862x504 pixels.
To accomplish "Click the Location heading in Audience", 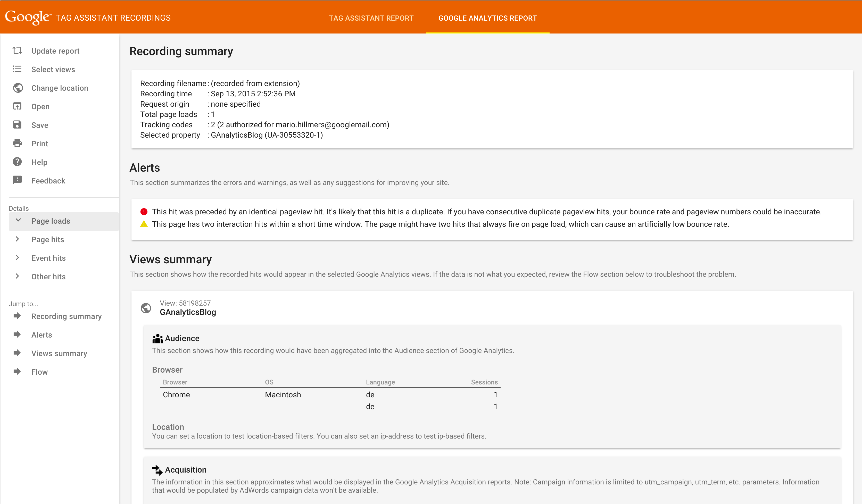I will click(168, 427).
